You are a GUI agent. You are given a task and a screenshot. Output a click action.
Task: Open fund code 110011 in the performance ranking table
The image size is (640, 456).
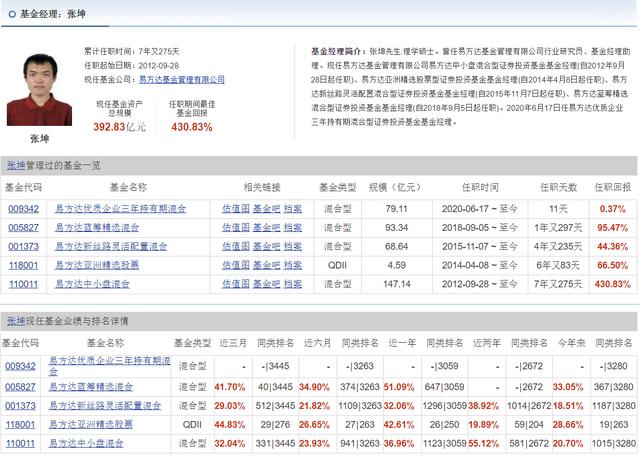[x=20, y=444]
